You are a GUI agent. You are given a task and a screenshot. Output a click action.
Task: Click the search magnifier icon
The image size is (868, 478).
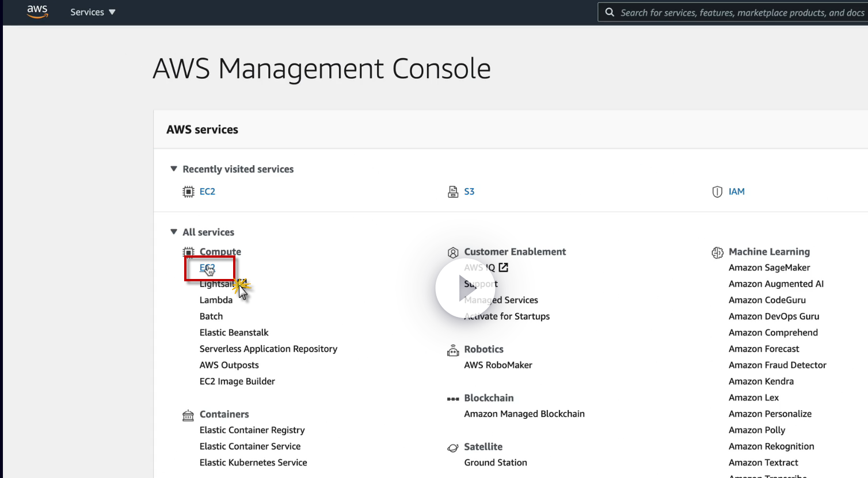point(610,12)
